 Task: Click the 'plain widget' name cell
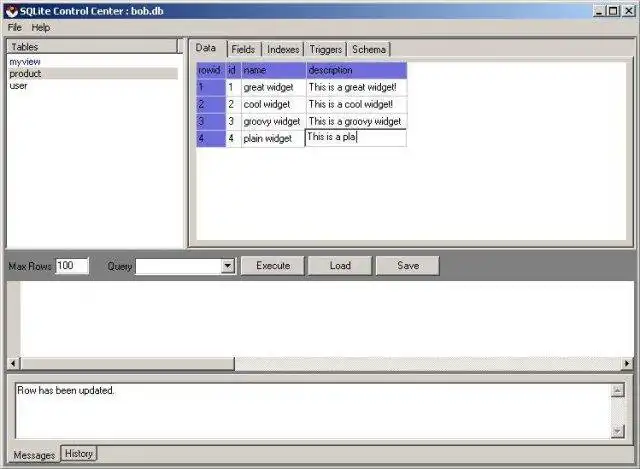(x=273, y=139)
